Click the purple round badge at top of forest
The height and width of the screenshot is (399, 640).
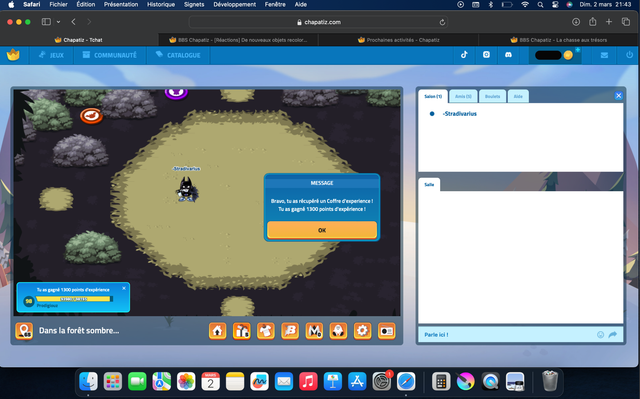tap(176, 93)
